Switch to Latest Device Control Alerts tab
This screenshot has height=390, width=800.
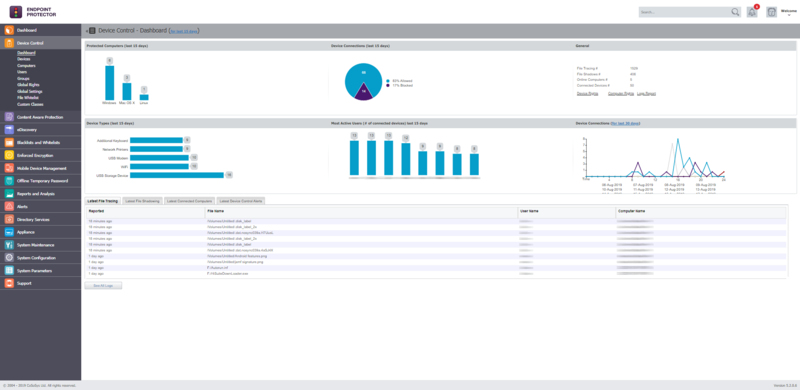pos(240,201)
